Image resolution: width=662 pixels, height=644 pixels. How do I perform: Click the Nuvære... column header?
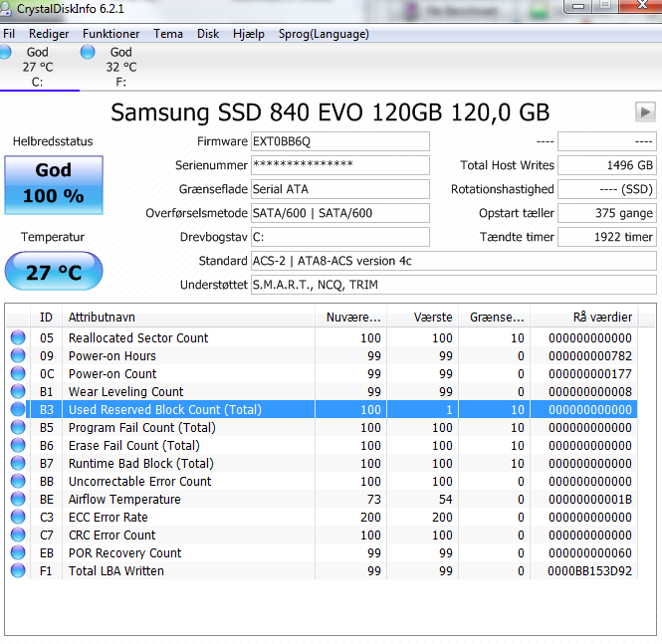(x=350, y=317)
